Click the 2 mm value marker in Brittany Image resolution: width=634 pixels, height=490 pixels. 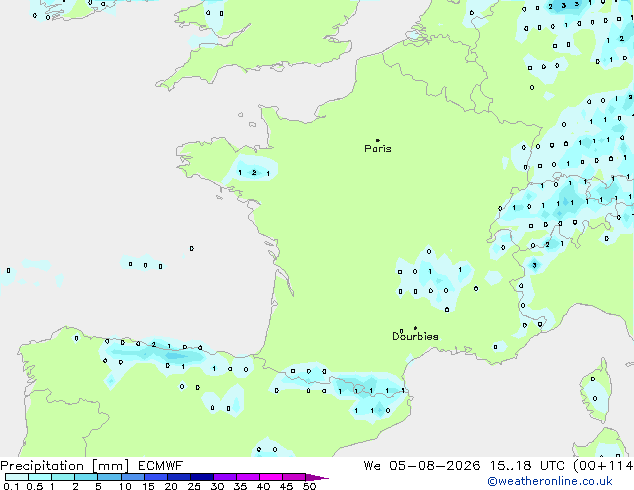point(254,173)
